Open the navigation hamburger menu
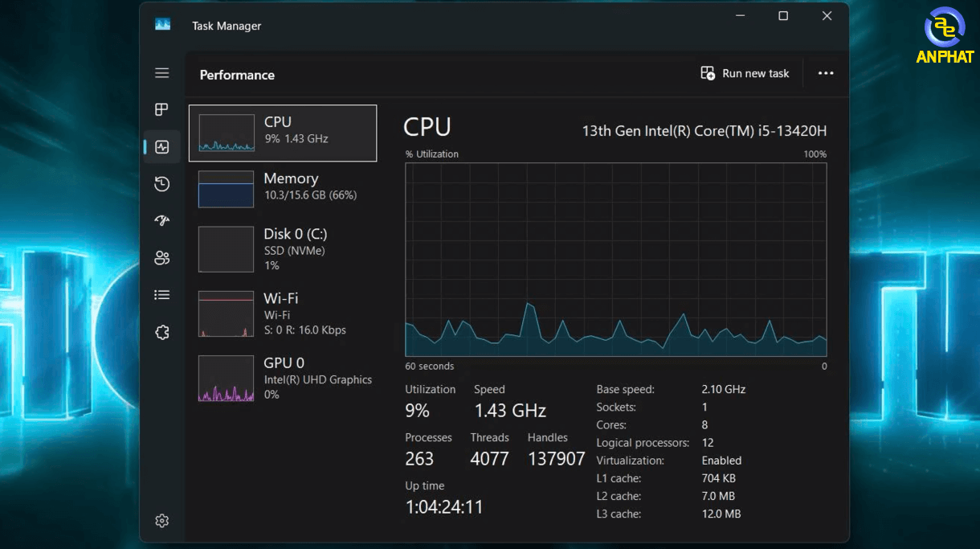The height and width of the screenshot is (549, 980). [162, 73]
